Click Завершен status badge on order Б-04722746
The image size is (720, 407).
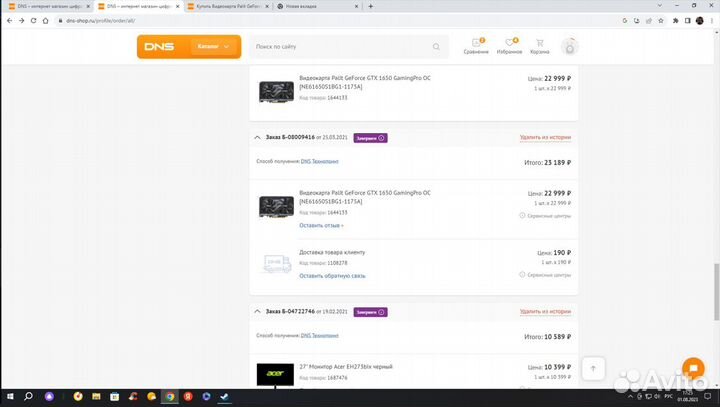370,312
